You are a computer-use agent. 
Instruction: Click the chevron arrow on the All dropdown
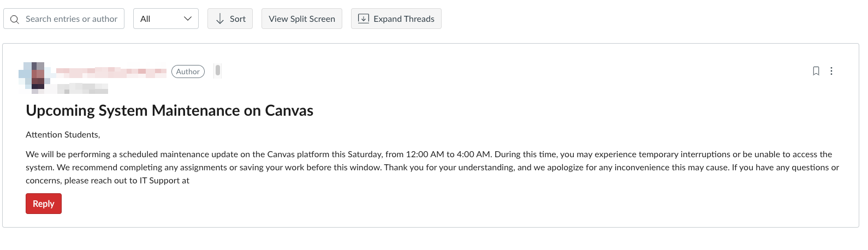coord(188,19)
